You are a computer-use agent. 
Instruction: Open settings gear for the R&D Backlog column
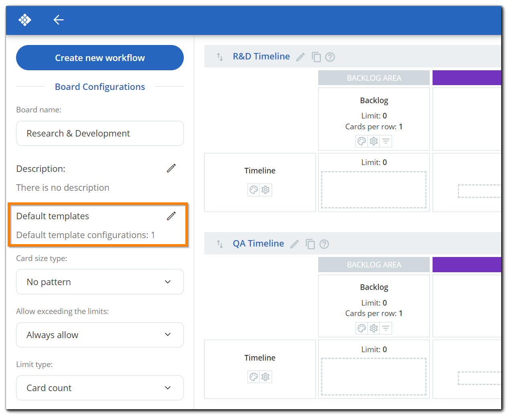(x=374, y=141)
